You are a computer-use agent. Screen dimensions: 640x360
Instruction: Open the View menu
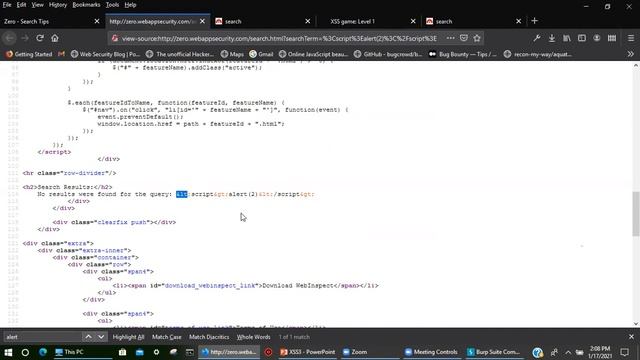pos(38,5)
